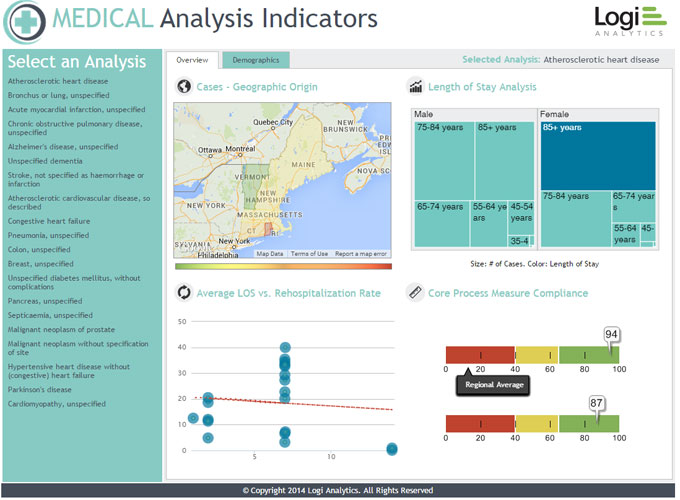Image resolution: width=680 pixels, height=500 pixels.
Task: Select Pancreas, unspecified
Action: [45, 301]
